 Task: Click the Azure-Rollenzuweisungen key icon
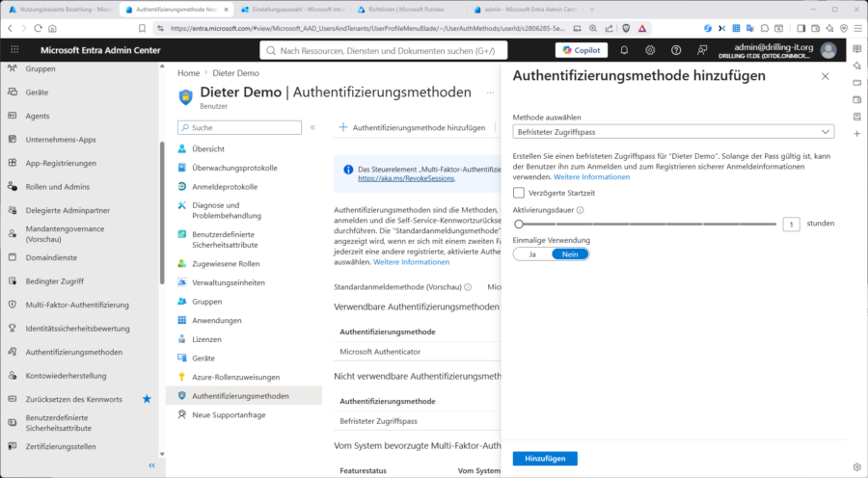[181, 377]
